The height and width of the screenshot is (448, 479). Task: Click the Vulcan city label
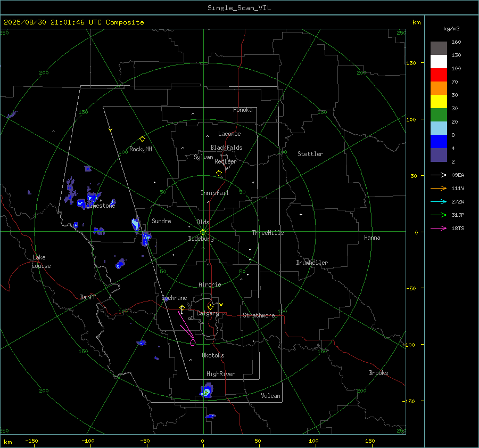(270, 396)
